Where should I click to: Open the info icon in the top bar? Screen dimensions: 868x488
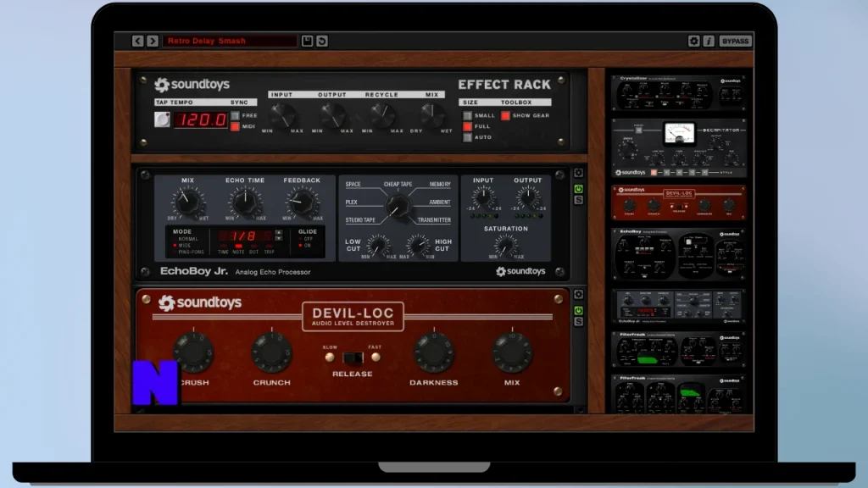tap(709, 41)
